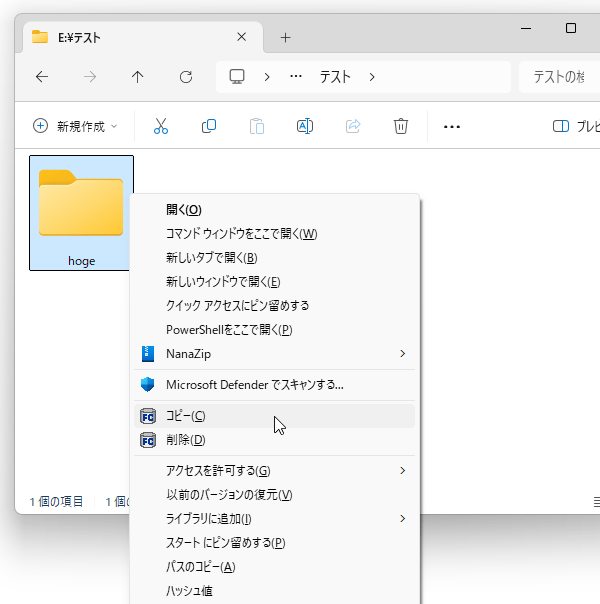Click the プレビュー button label

(588, 126)
